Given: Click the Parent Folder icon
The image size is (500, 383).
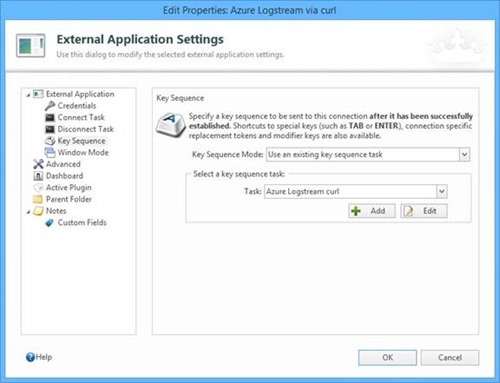Looking at the screenshot, I should pos(38,199).
